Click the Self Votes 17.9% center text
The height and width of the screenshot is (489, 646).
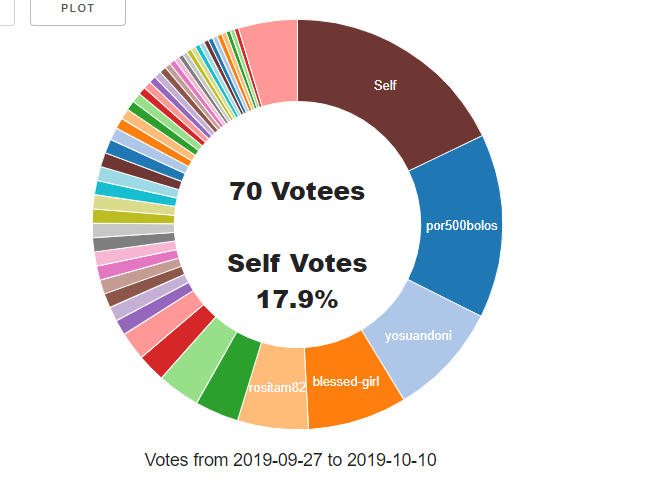297,281
